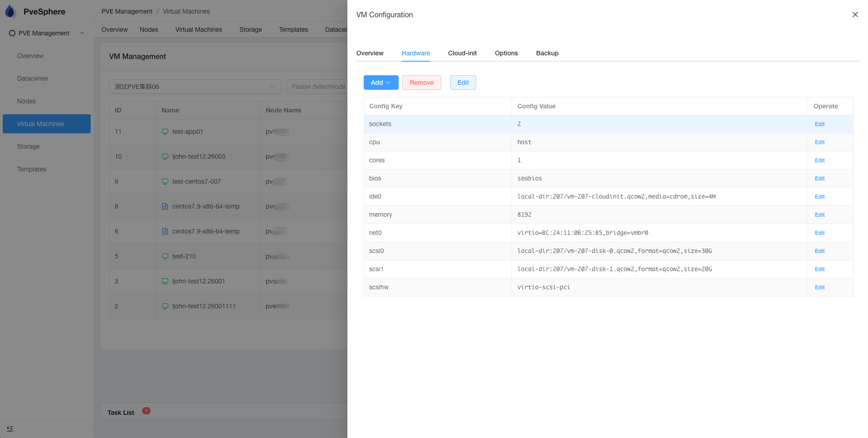Screen dimensions: 868x438
Task: Open the Add hardware dropdown
Action: click(380, 83)
